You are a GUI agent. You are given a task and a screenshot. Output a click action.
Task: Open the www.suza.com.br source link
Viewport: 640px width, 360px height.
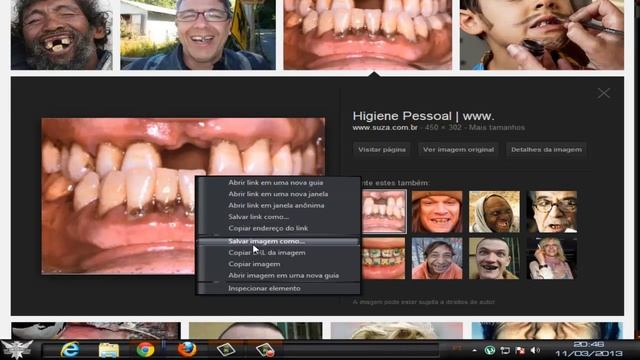point(385,127)
